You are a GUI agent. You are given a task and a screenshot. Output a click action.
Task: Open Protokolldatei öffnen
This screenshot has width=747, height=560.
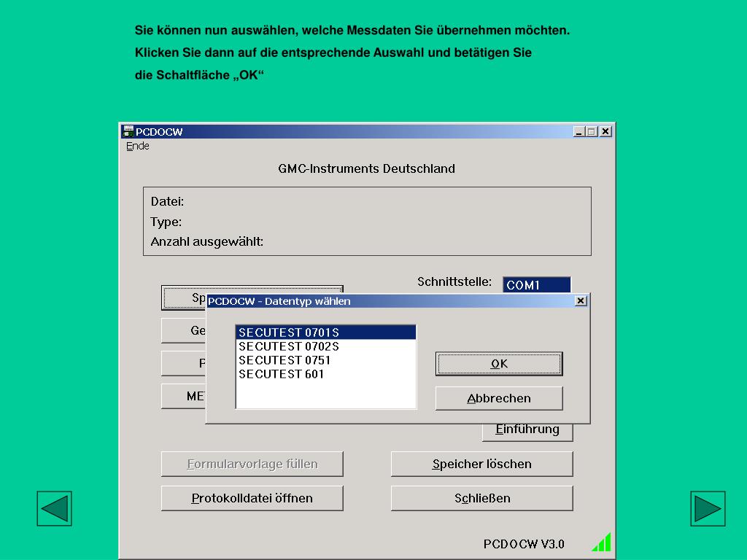click(252, 498)
